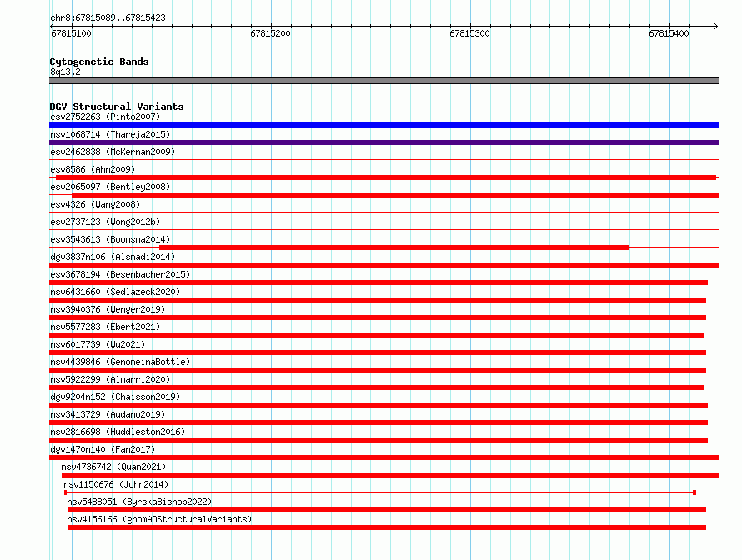Open nsv4439846 (GenomeinaBottle) variant
Image resolution: width=742 pixels, height=560 pixels.
[x=120, y=362]
